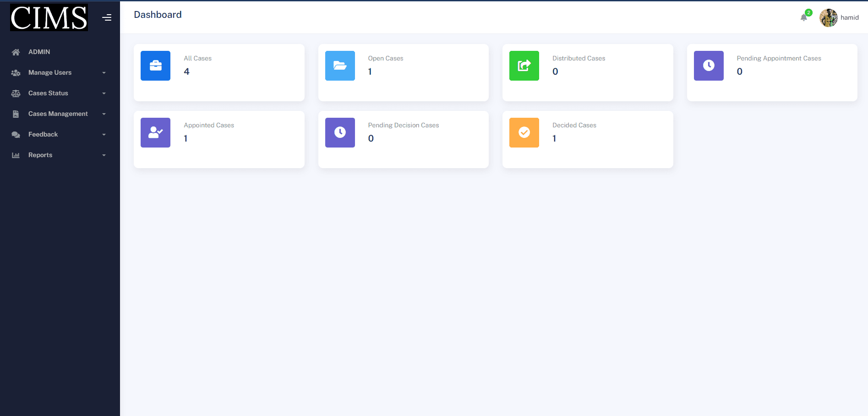Viewport: 868px width, 416px height.
Task: Click the orange Decided Cases checkmark icon
Action: 524,132
